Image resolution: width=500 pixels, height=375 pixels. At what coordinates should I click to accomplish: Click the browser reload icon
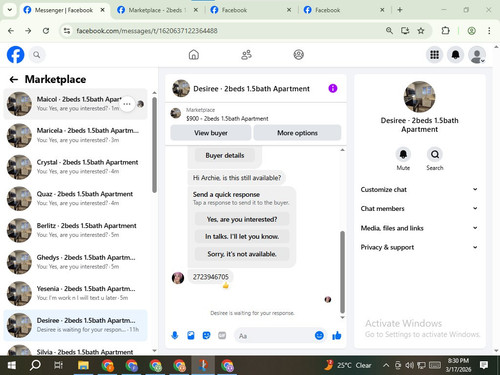[46, 31]
